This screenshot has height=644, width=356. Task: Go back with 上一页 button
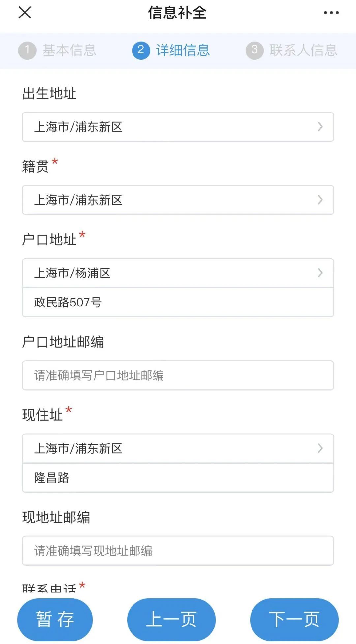coord(171,619)
